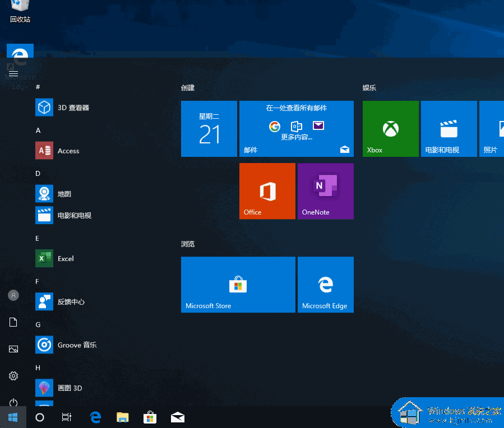Image resolution: width=504 pixels, height=428 pixels.
Task: Open the Microsoft Edge tile
Action: pos(326,285)
